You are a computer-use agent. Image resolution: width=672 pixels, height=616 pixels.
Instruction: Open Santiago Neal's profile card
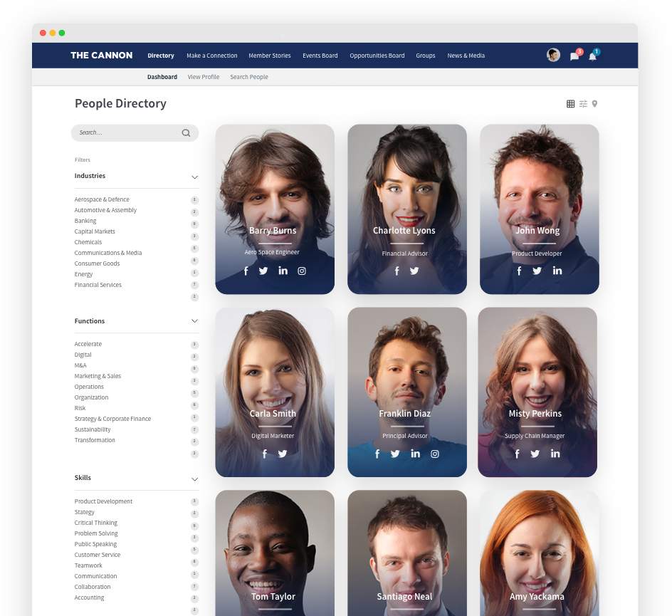click(407, 553)
